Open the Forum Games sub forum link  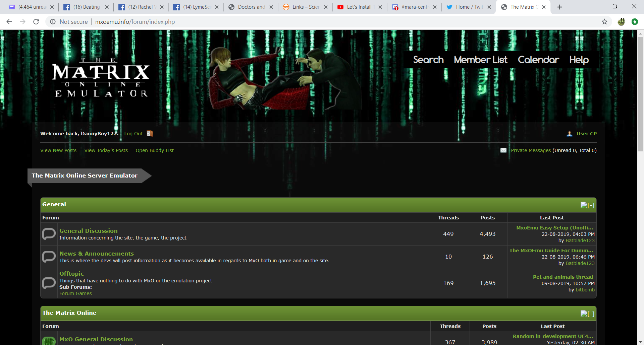75,293
